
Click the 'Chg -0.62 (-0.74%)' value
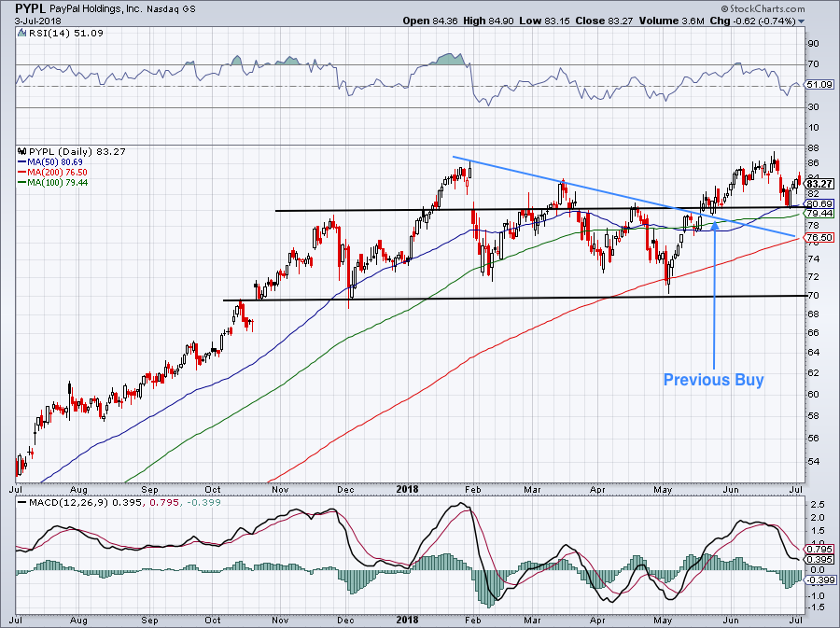click(x=752, y=21)
